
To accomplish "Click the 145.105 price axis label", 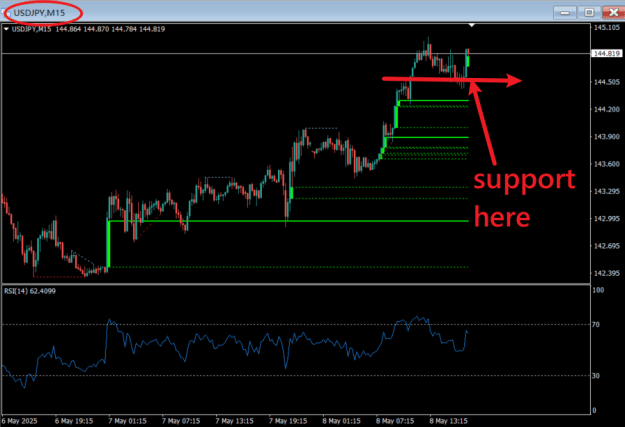I will 607,28.
